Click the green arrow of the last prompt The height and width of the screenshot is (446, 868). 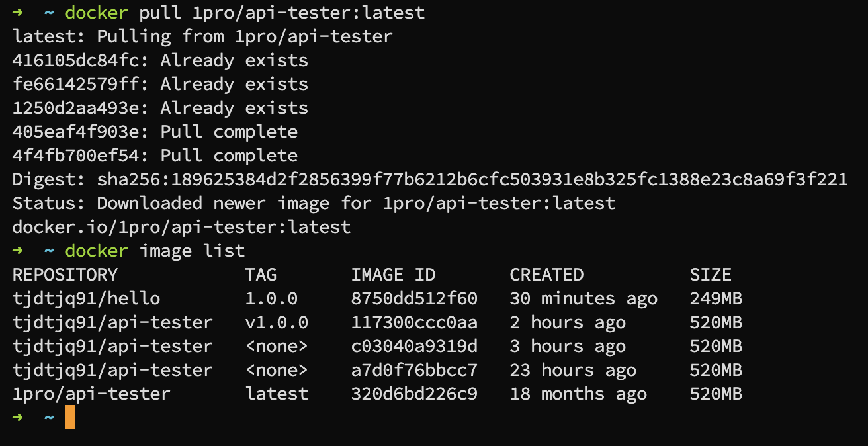click(x=18, y=418)
